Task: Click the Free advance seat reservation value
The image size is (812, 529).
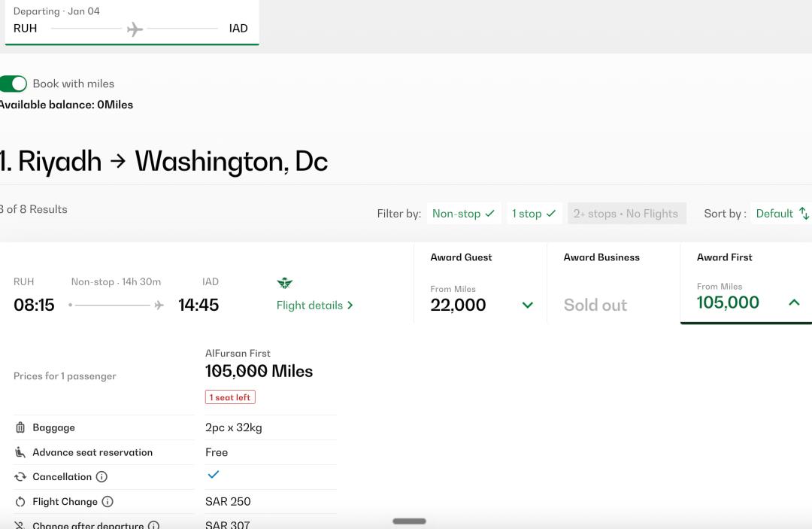Action: 217,452
